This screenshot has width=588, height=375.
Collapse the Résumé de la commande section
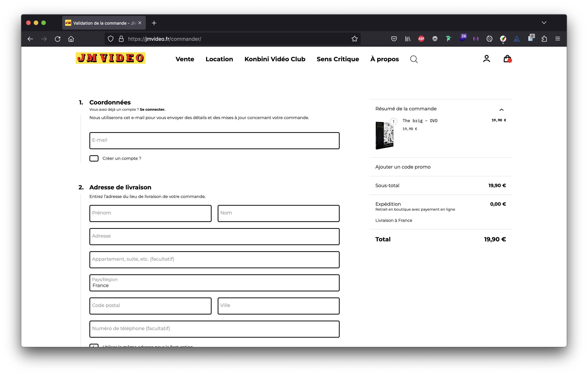tap(502, 110)
